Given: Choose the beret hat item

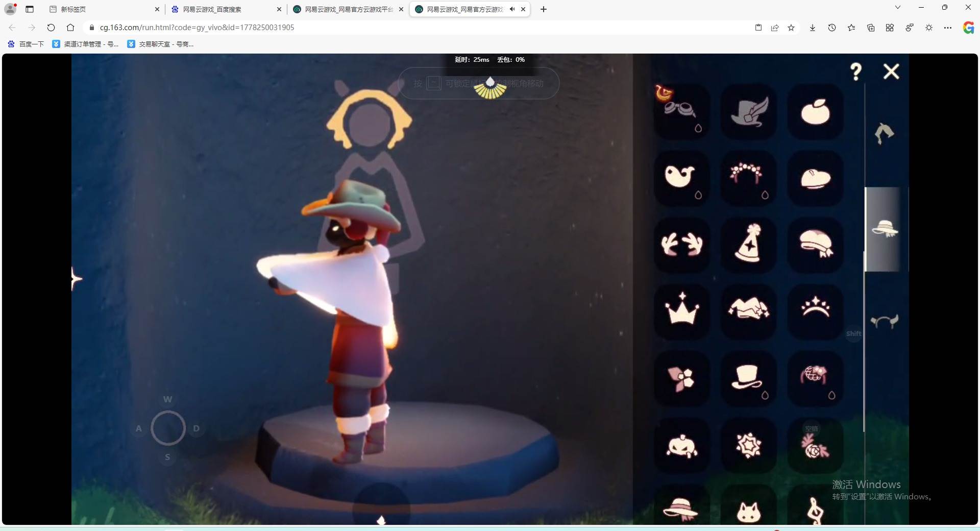Looking at the screenshot, I should click(x=815, y=178).
